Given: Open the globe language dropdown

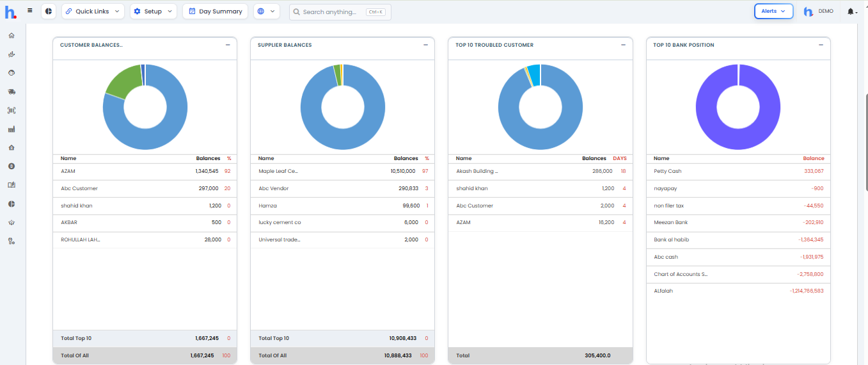Looking at the screenshot, I should point(267,12).
